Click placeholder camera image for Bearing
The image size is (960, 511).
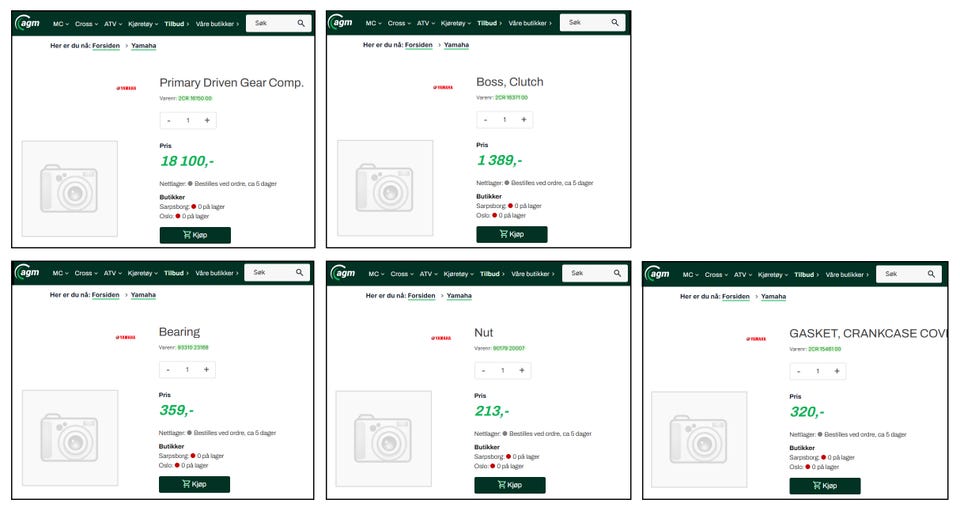[x=70, y=438]
